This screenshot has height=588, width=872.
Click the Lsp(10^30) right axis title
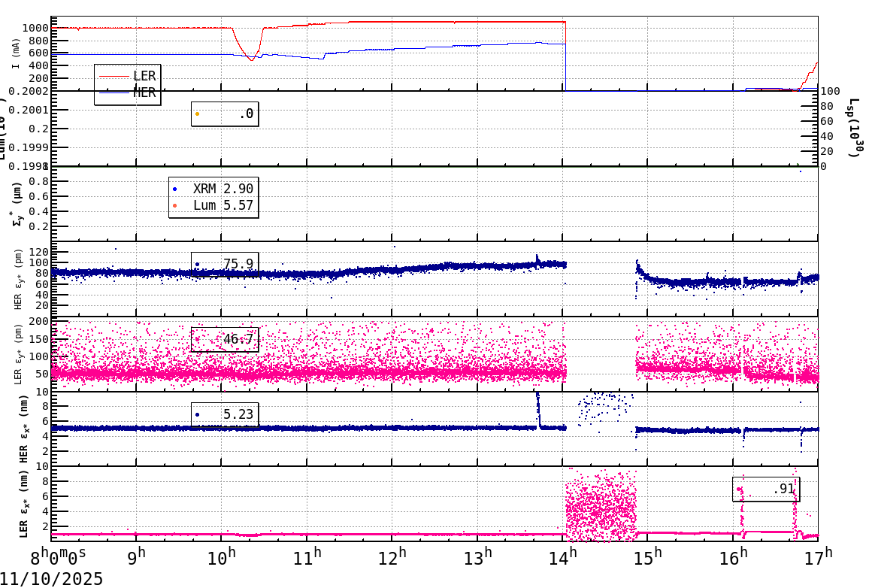click(x=854, y=128)
